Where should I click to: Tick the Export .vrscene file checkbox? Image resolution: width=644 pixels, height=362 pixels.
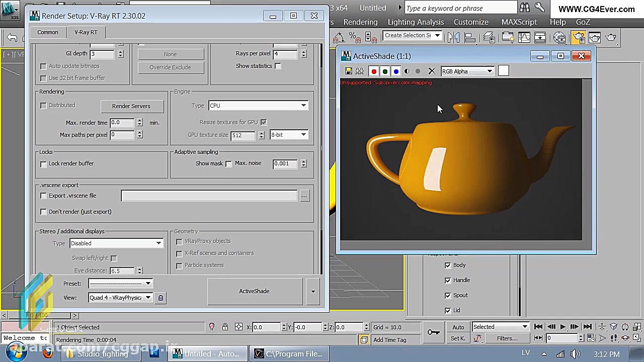44,196
